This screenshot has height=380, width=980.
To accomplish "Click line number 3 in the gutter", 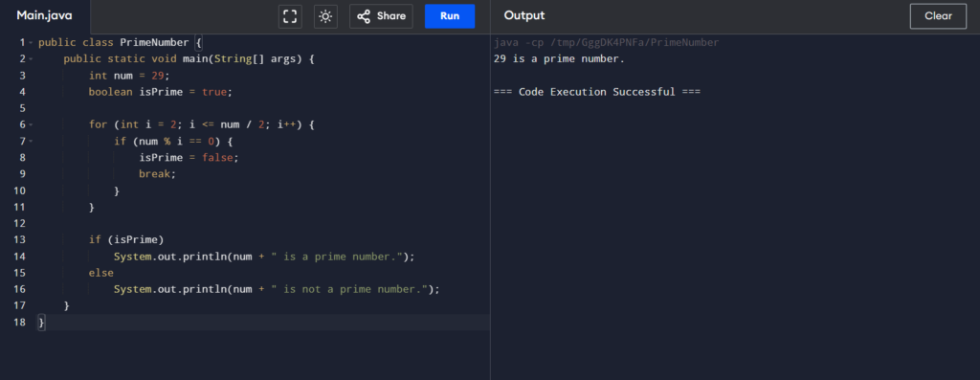I will click(23, 76).
